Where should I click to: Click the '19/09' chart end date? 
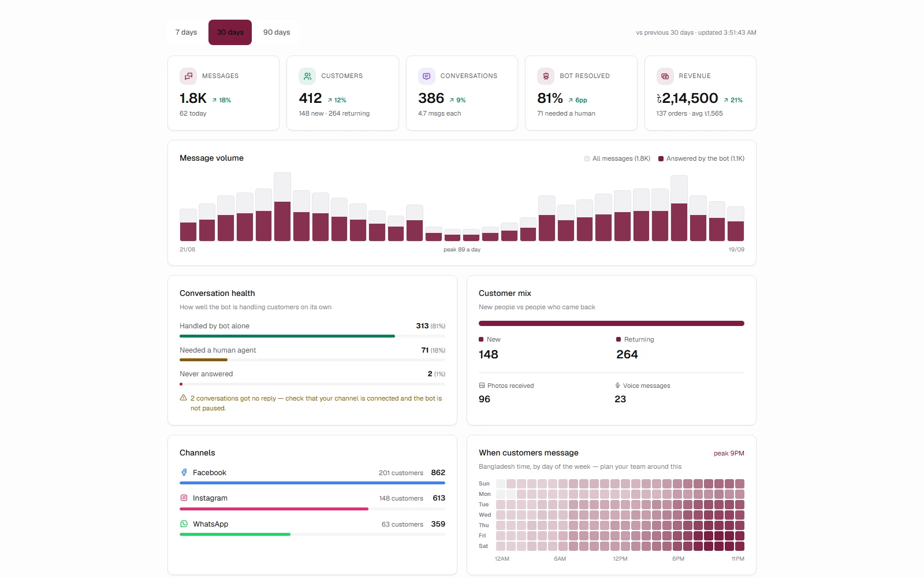(x=736, y=250)
